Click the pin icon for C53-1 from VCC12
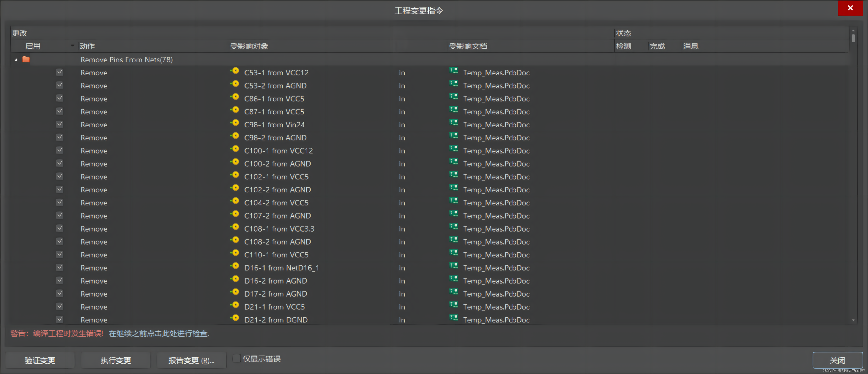868x374 pixels. (x=235, y=71)
